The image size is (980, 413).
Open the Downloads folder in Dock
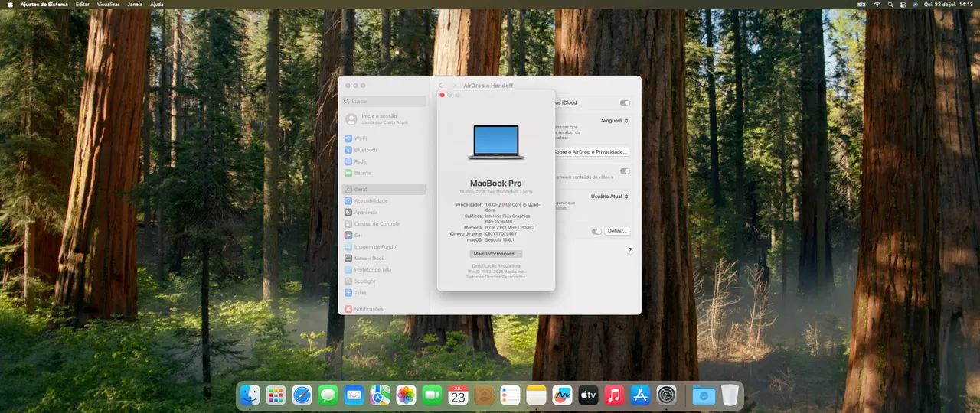704,395
